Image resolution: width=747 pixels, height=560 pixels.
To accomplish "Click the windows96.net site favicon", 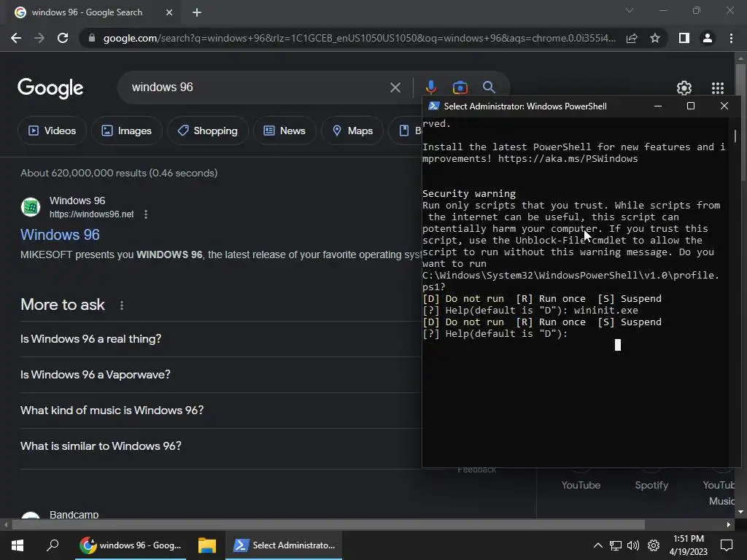I will pyautogui.click(x=31, y=207).
